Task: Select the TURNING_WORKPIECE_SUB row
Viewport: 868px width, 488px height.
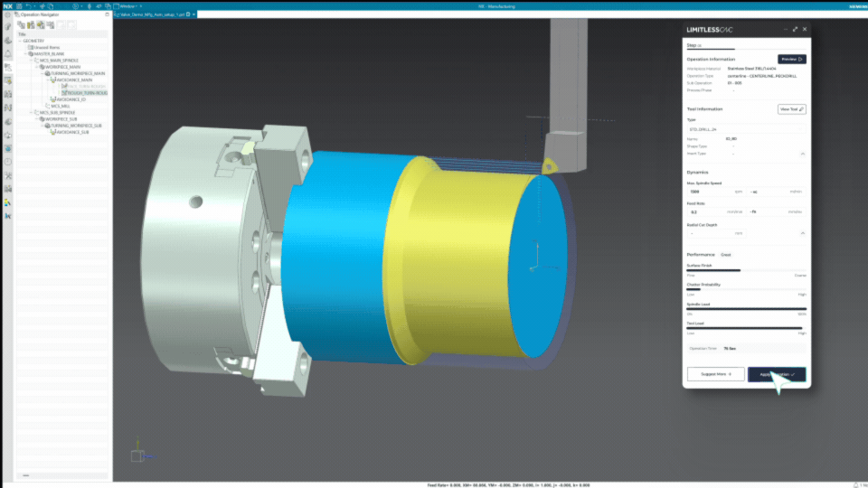Action: 73,126
